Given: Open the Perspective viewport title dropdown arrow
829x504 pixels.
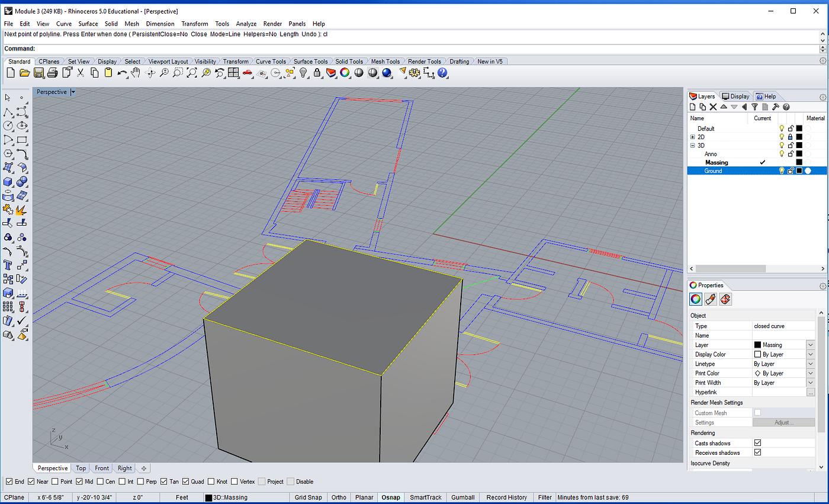Looking at the screenshot, I should tap(73, 92).
